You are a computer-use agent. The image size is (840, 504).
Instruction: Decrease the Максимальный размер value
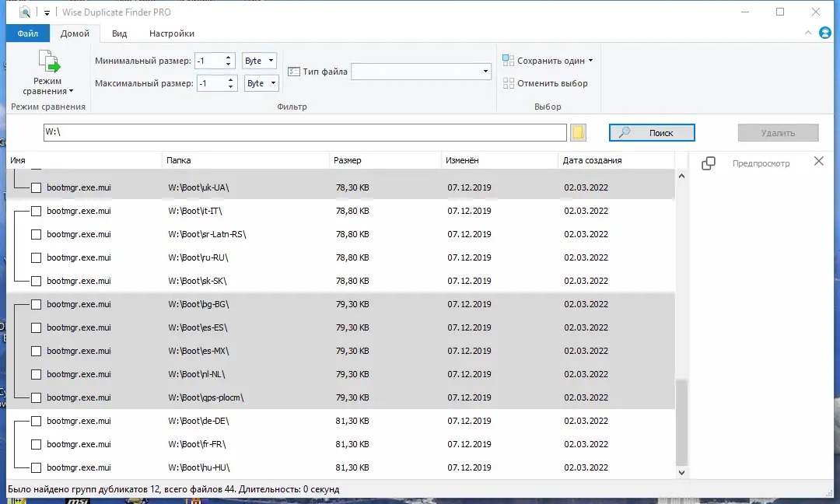coord(231,87)
